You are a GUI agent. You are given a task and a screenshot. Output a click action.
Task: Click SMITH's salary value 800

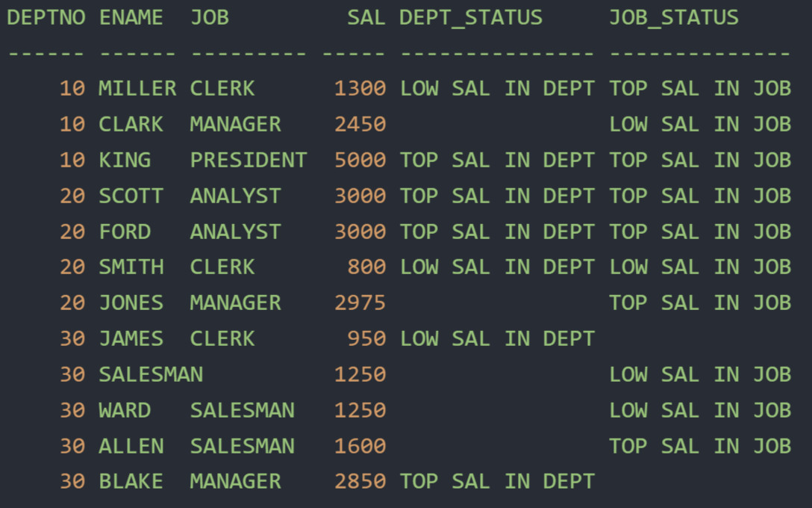[x=366, y=267]
